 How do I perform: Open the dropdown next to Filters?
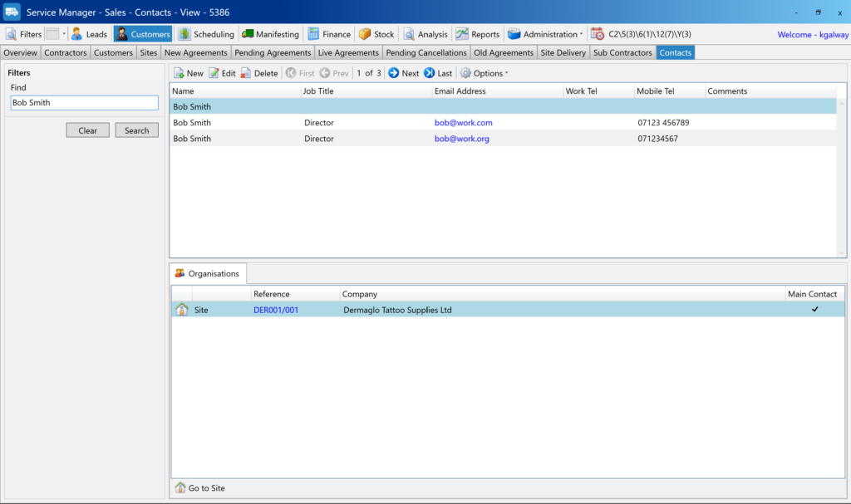[x=64, y=34]
